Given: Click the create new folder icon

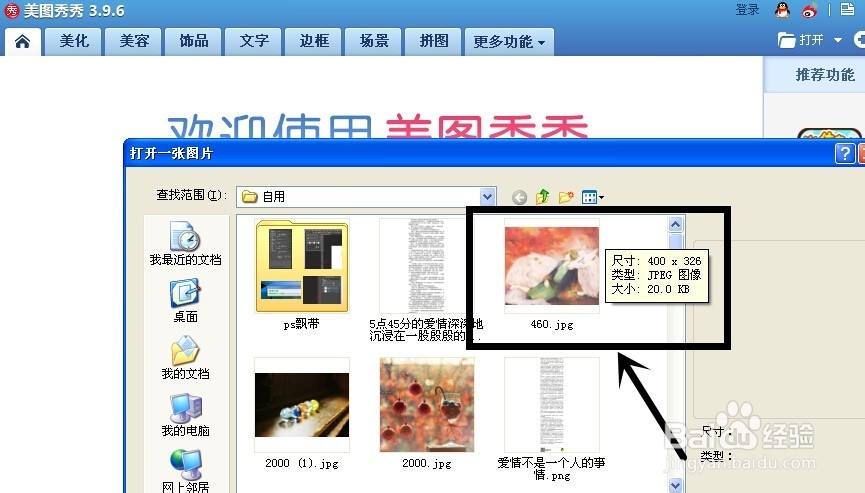Looking at the screenshot, I should 566,197.
